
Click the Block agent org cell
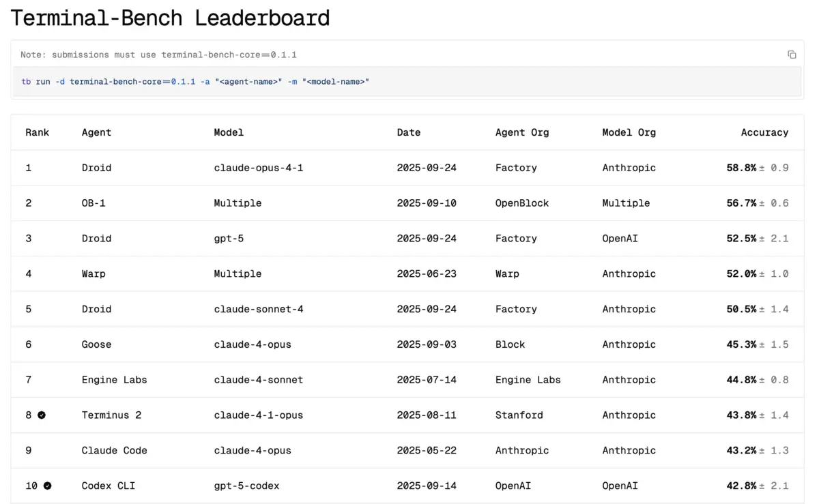(510, 344)
